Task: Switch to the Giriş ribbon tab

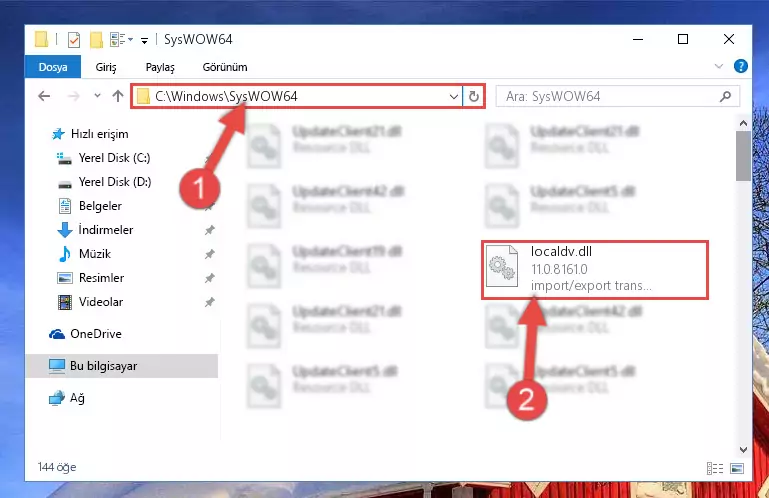Action: 106,67
